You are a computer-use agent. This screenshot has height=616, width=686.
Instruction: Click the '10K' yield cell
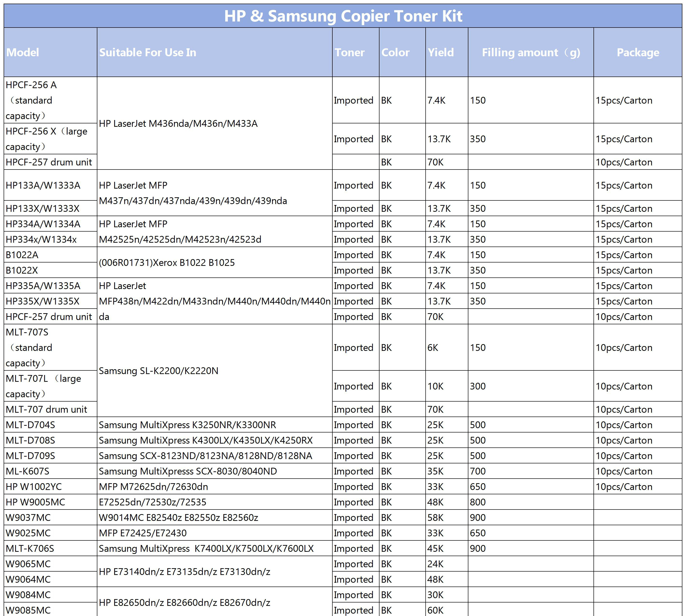click(447, 386)
